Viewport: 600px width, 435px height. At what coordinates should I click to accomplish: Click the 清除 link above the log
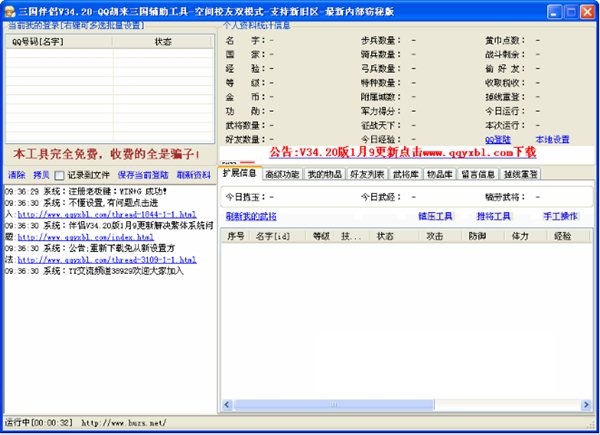pyautogui.click(x=17, y=175)
